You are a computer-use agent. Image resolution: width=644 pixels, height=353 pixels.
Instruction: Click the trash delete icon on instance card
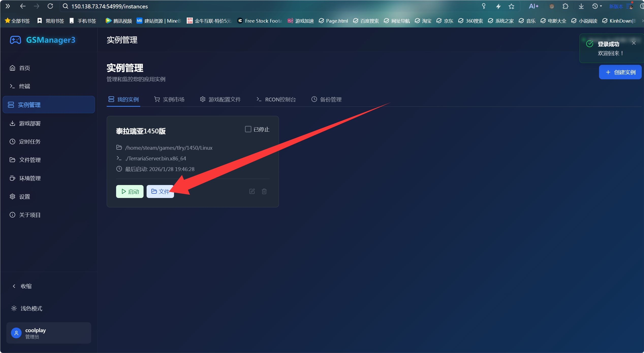[x=264, y=191]
